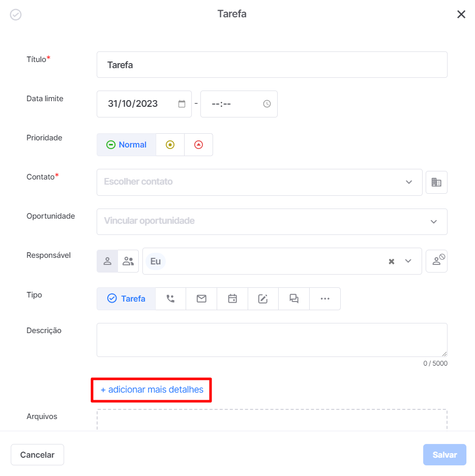This screenshot has width=475, height=476.
Task: Expand the Responsável dropdown chevron
Action: 408,261
